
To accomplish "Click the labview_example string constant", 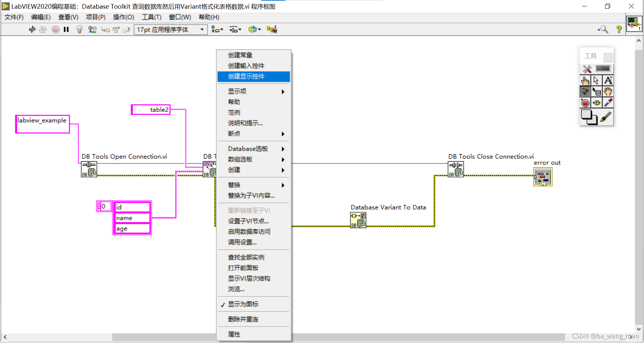I will click(43, 124).
